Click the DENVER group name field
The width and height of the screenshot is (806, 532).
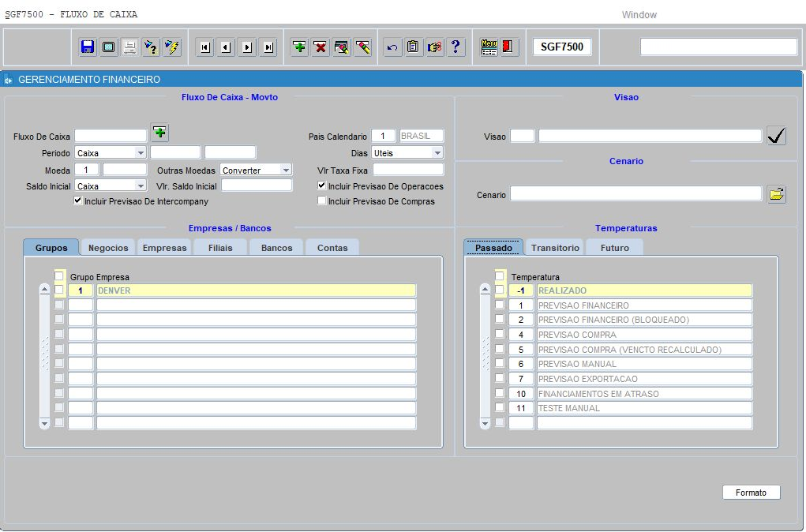tap(256, 290)
